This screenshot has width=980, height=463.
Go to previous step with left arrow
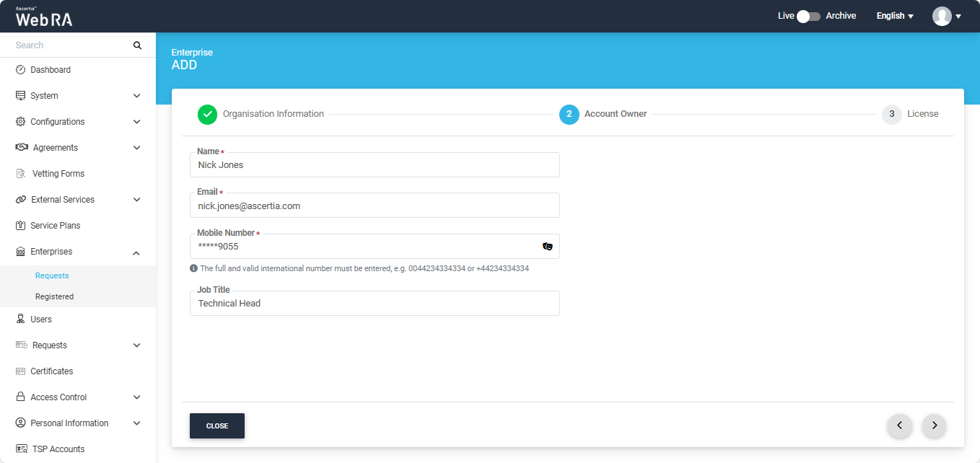click(x=899, y=425)
